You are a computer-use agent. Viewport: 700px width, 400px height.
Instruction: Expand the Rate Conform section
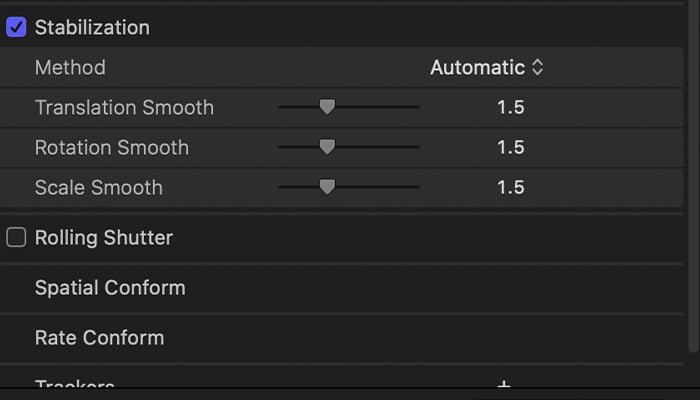coord(99,338)
